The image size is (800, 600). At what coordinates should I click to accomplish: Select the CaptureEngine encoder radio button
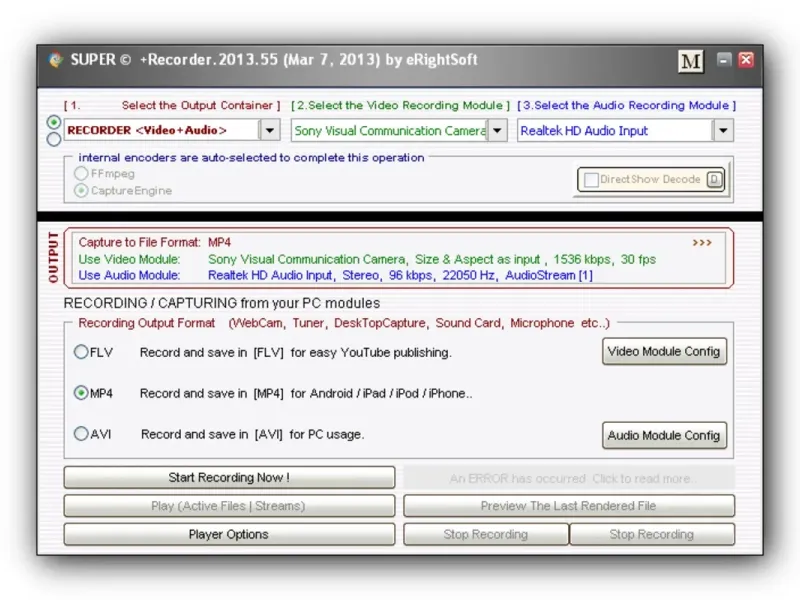(81, 190)
